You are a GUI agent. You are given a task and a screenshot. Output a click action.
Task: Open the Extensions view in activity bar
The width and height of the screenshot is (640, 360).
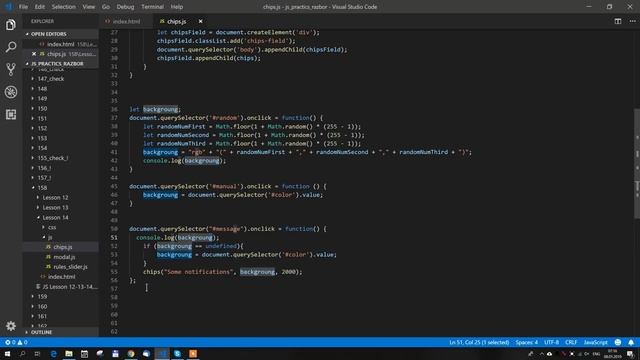coord(11,114)
